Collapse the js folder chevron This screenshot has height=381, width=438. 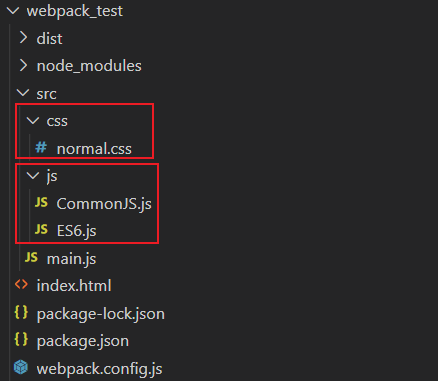(33, 175)
